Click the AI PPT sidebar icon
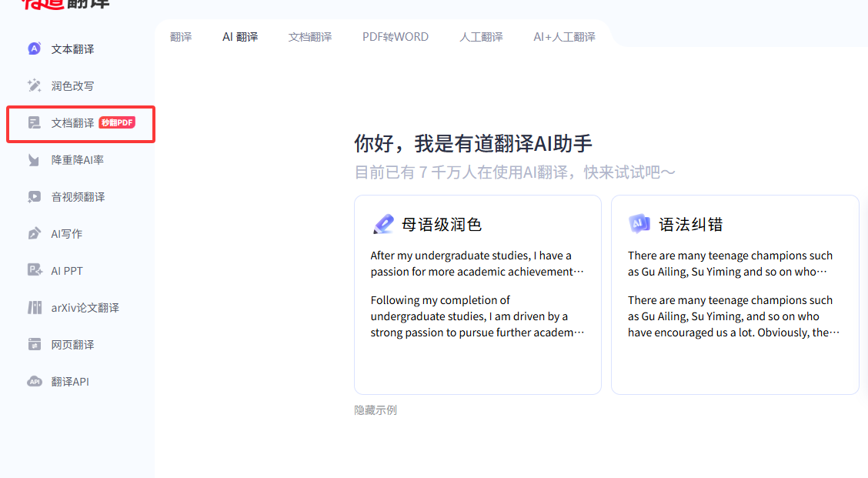The height and width of the screenshot is (478, 868). coord(34,271)
